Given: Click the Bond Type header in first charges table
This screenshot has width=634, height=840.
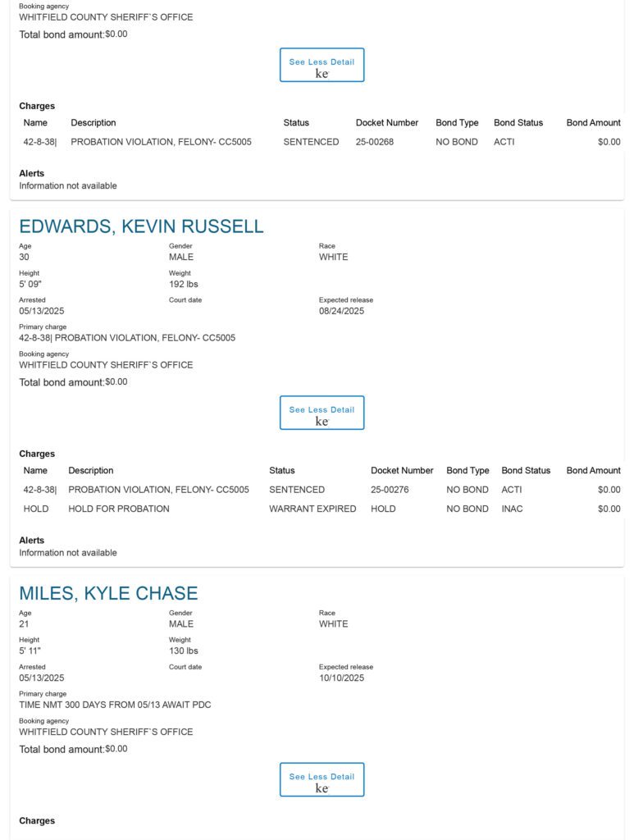Looking at the screenshot, I should pos(457,123).
